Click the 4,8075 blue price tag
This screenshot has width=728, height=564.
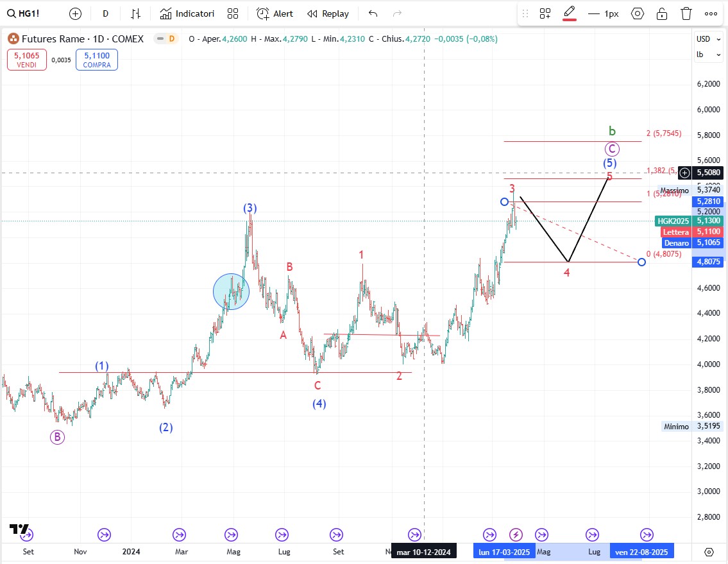708,262
